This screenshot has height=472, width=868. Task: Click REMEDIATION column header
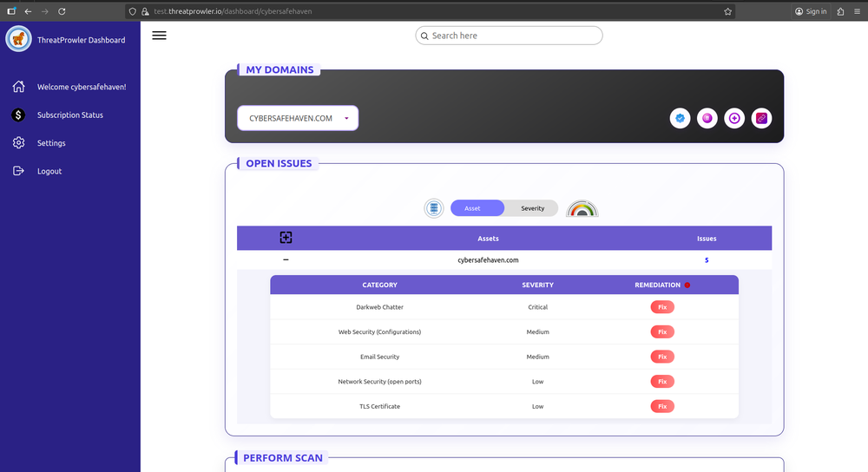click(x=657, y=285)
